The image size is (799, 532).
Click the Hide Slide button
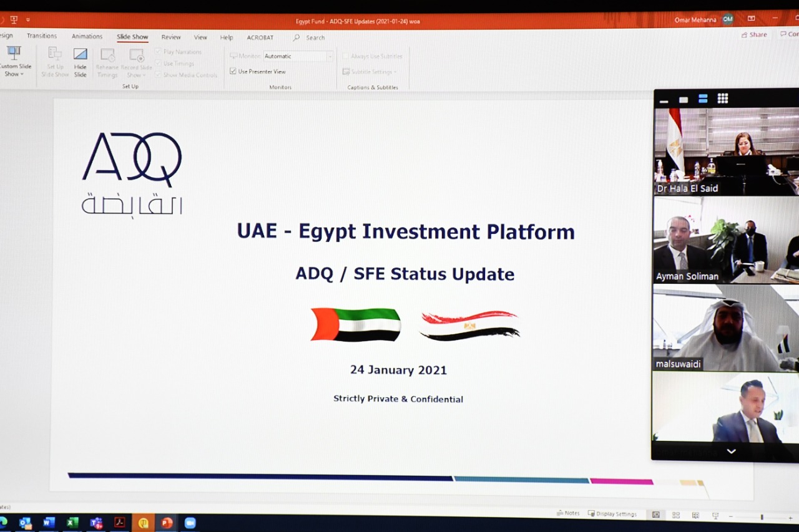[x=81, y=62]
